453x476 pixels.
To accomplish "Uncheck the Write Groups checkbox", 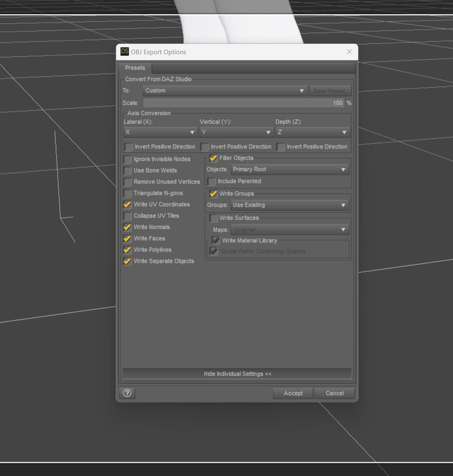I will click(x=213, y=194).
